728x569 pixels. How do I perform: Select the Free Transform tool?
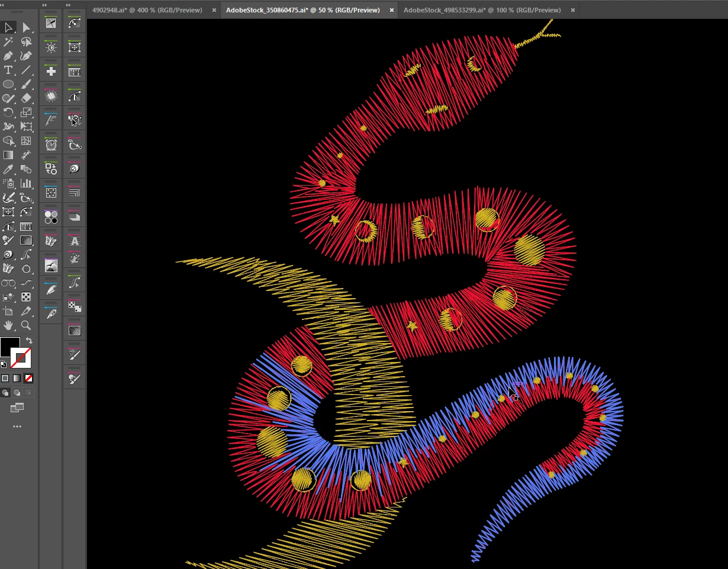point(26,127)
